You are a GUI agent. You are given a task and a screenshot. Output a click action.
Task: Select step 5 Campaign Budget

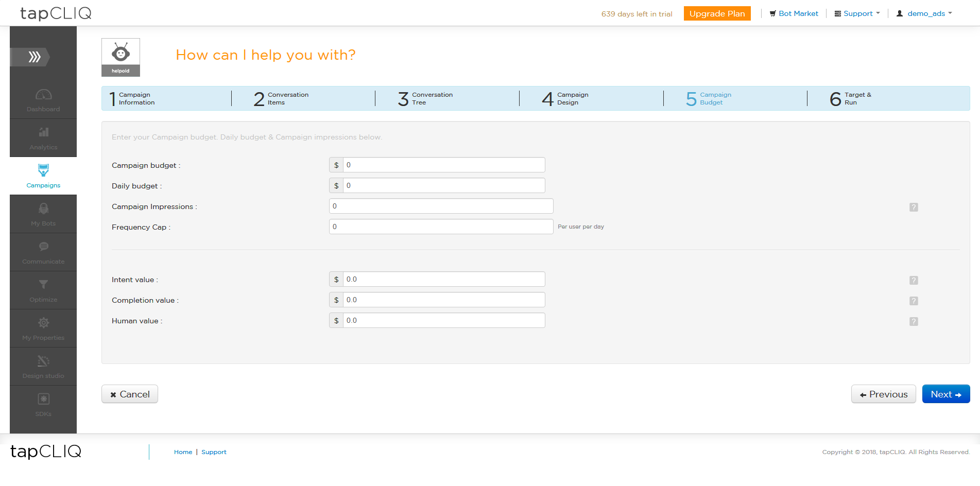pyautogui.click(x=709, y=98)
